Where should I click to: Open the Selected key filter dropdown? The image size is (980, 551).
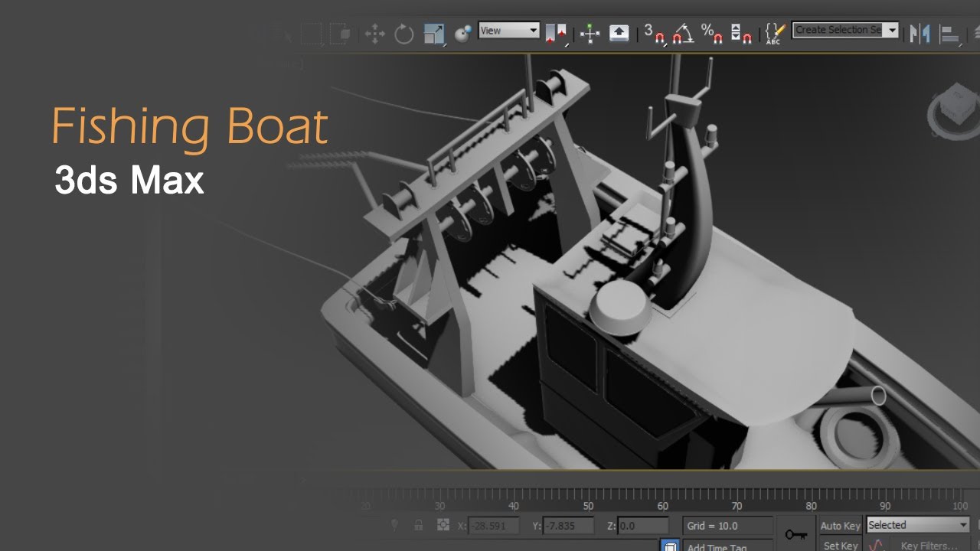(x=918, y=525)
